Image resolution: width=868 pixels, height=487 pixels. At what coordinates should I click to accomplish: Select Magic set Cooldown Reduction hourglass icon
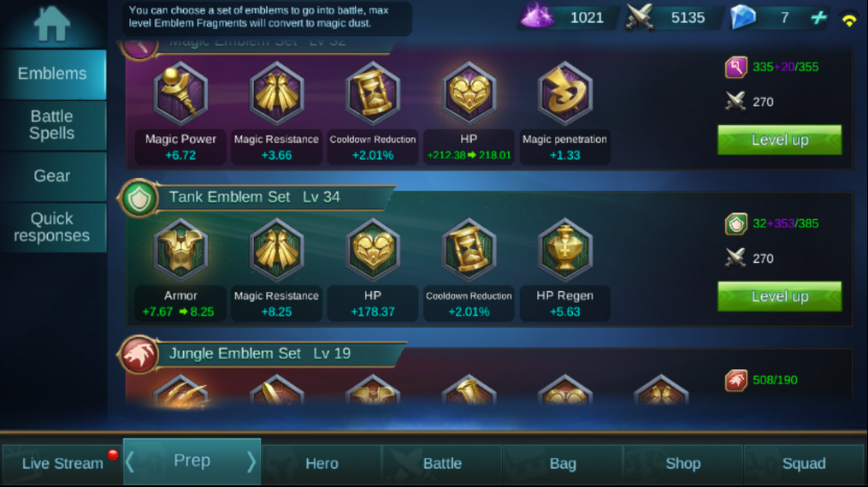pos(373,93)
